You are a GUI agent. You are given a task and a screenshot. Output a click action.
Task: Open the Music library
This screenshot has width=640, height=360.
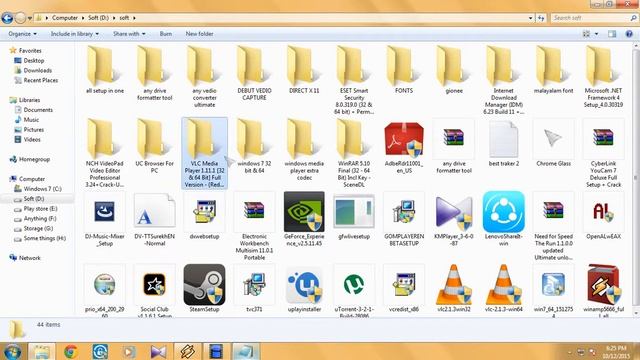coord(31,120)
